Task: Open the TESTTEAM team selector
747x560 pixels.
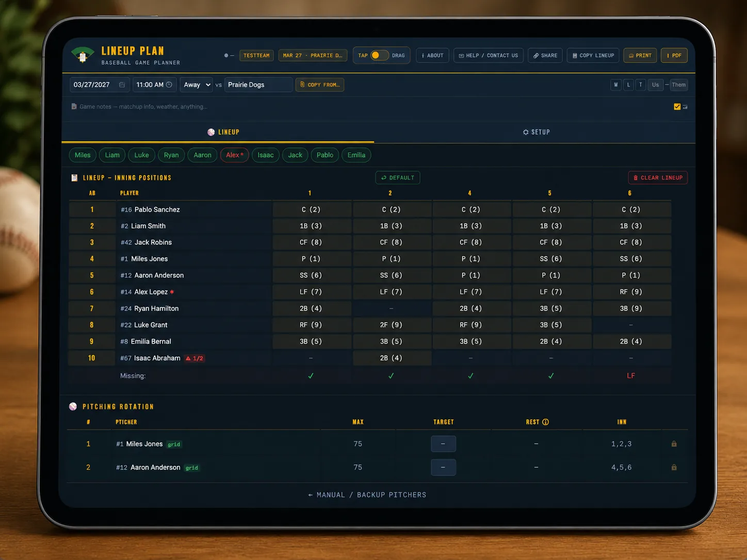Action: (x=256, y=55)
